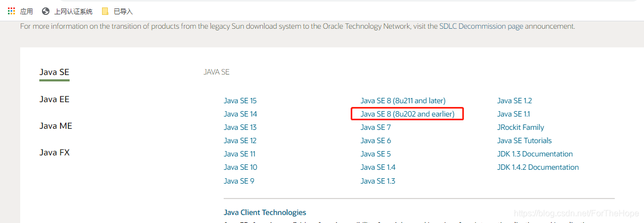The image size is (644, 223).
Task: Open the Java SE 1.1 link
Action: point(514,114)
